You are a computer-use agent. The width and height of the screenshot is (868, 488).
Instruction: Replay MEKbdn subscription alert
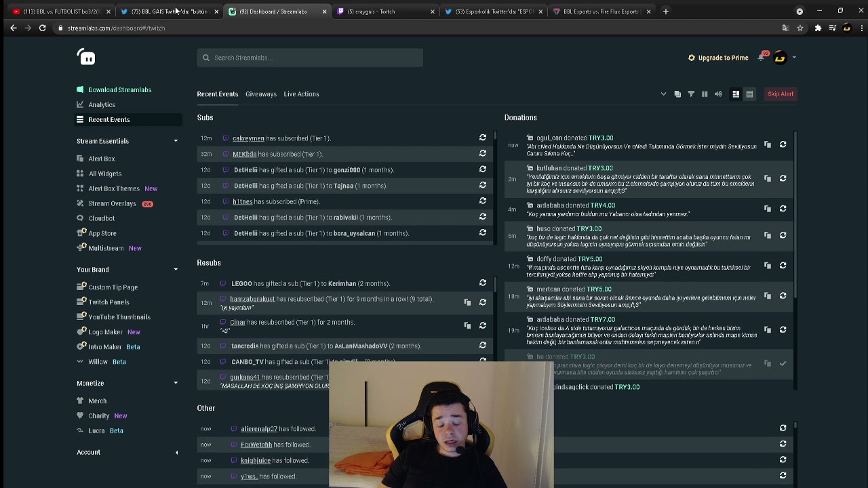click(483, 153)
